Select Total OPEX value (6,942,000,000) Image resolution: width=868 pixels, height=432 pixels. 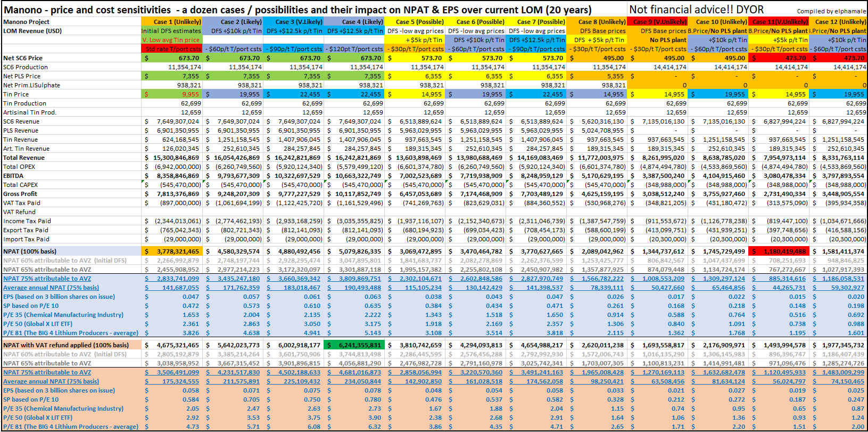172,167
